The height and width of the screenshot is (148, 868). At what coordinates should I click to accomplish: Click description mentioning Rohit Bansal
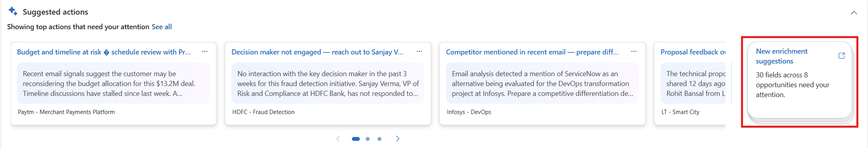696,84
